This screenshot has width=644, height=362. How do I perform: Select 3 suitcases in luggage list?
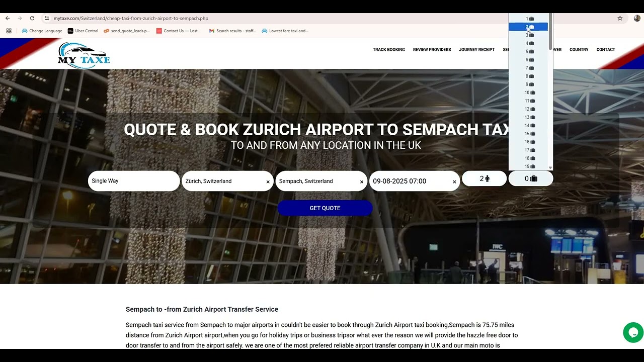pos(528,35)
